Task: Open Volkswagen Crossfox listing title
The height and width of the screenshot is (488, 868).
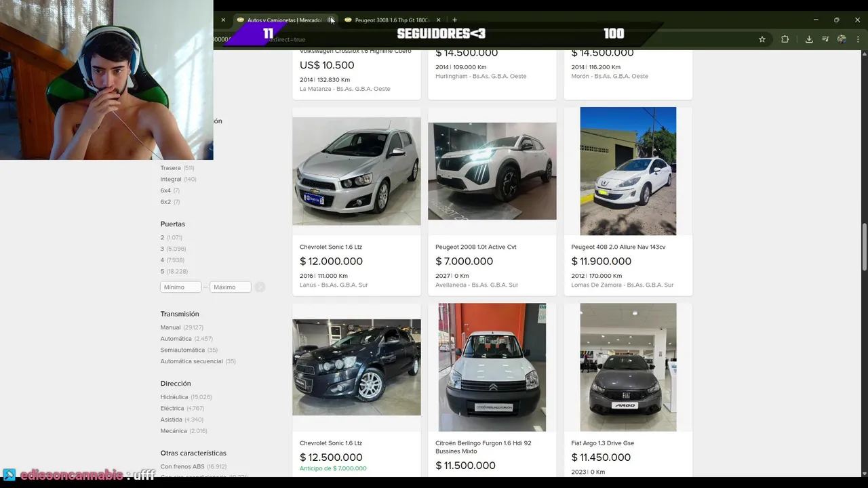Action: pos(355,52)
